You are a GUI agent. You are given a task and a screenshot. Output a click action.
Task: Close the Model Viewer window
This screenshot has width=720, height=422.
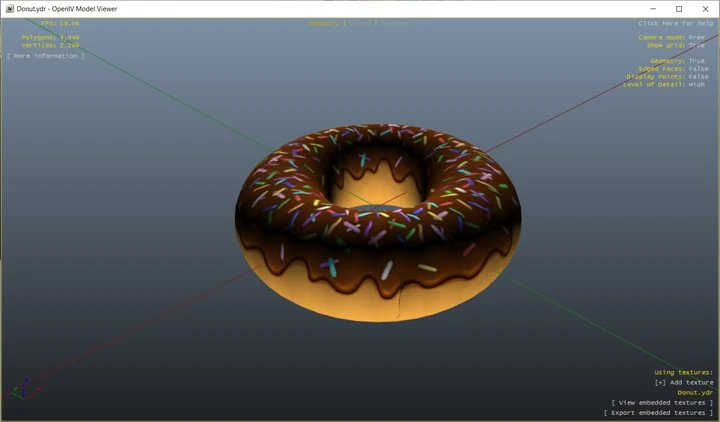(705, 9)
